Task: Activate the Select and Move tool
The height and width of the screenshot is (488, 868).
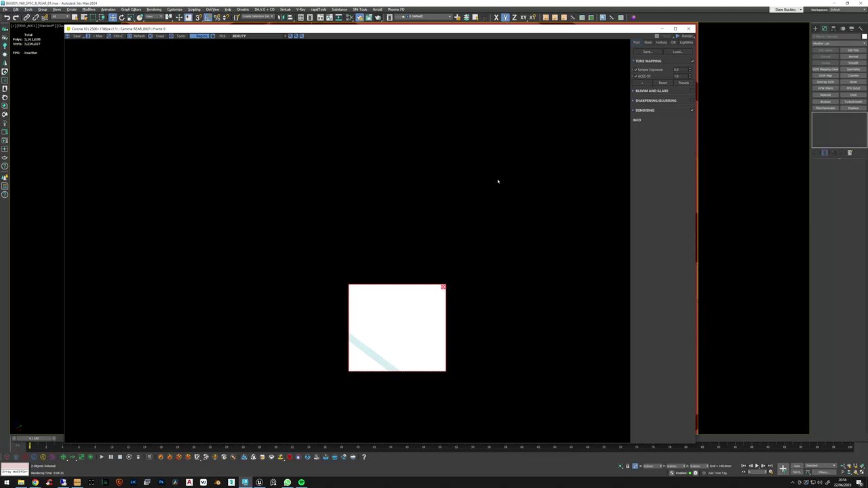Action: tap(113, 18)
